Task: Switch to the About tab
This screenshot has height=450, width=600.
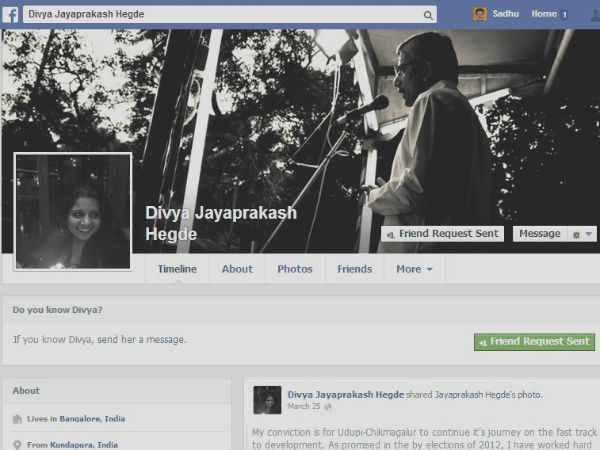Action: [237, 269]
